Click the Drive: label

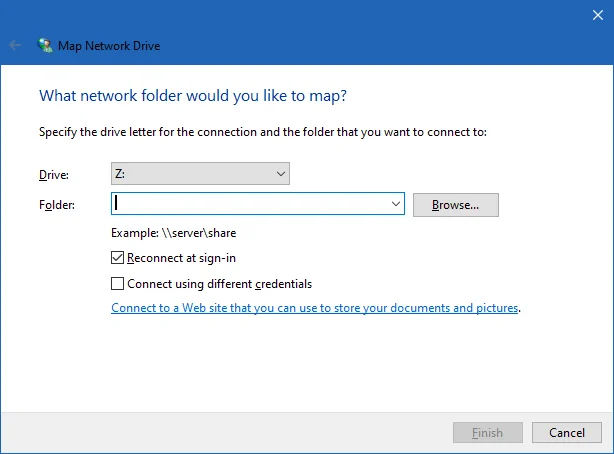tap(52, 175)
